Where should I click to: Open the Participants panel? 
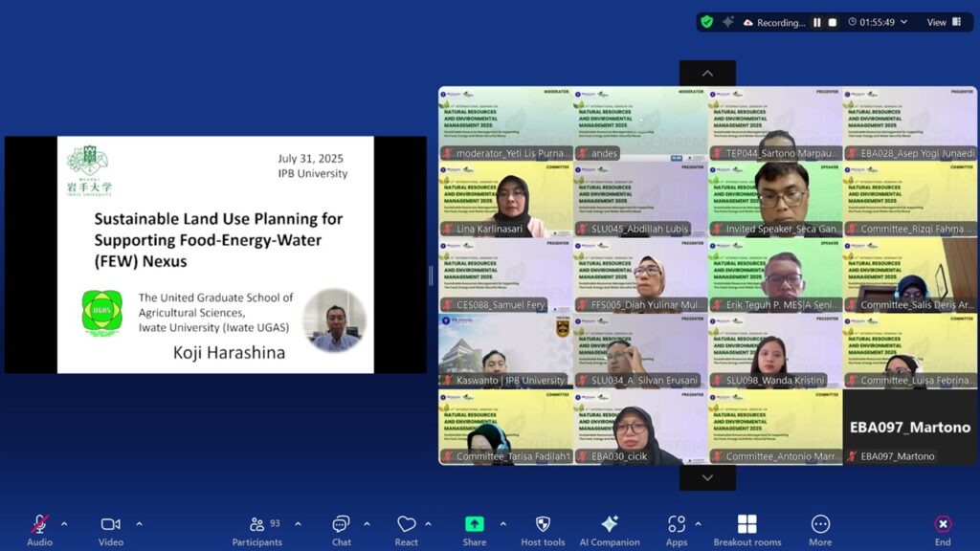pos(257,525)
